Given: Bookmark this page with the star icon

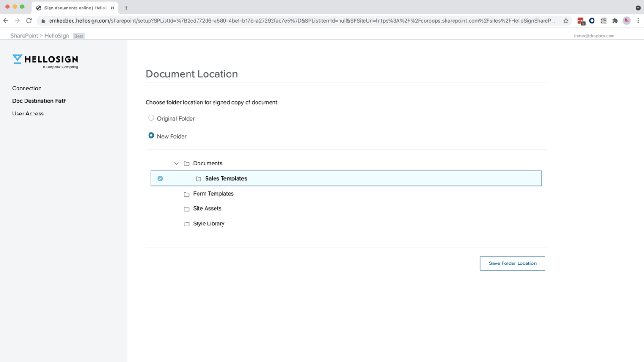Looking at the screenshot, I should (x=566, y=21).
